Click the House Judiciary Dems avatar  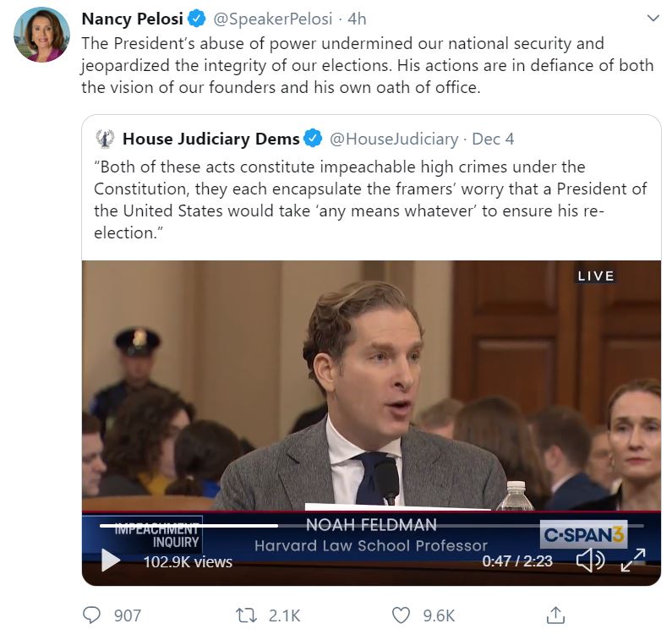pyautogui.click(x=106, y=139)
